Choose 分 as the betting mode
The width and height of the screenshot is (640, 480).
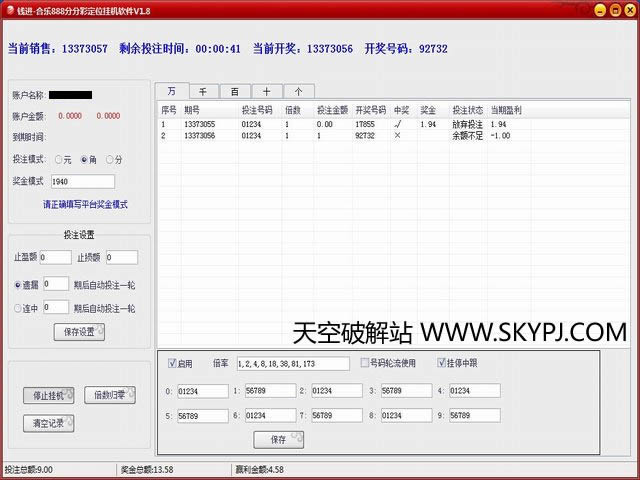(x=108, y=160)
